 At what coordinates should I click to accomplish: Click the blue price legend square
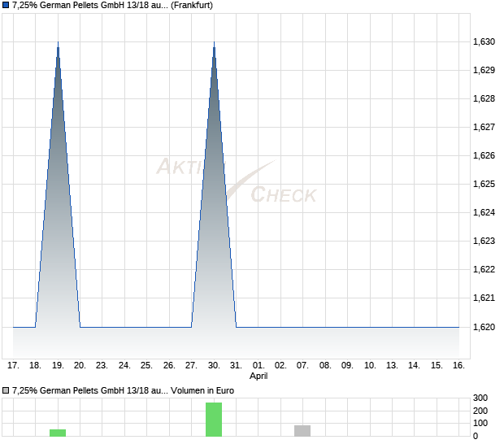[x=6, y=5]
